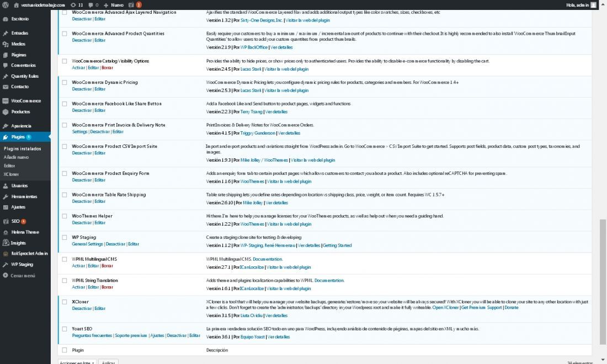This screenshot has height=364, width=607.
Task: Open XCloner Donate link
Action: point(511,308)
